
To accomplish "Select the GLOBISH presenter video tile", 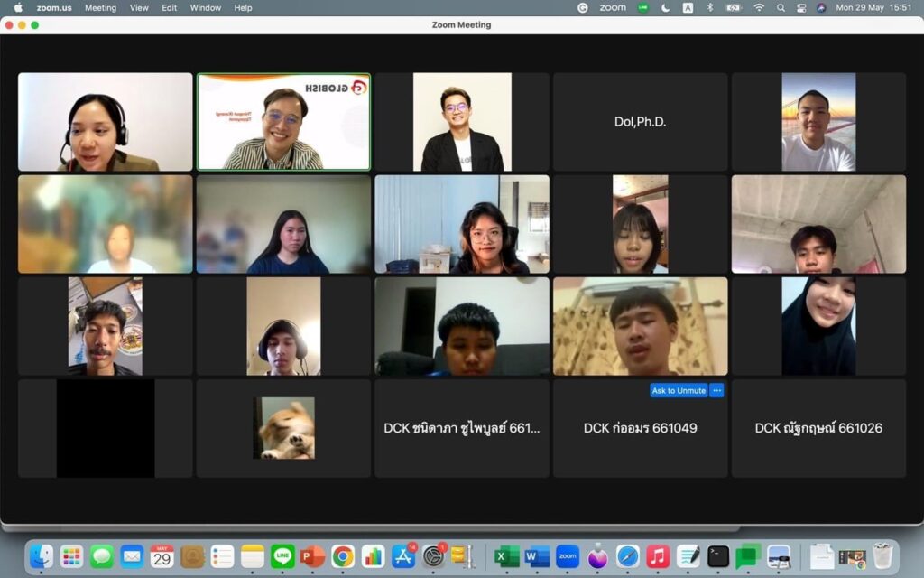I will (x=283, y=122).
